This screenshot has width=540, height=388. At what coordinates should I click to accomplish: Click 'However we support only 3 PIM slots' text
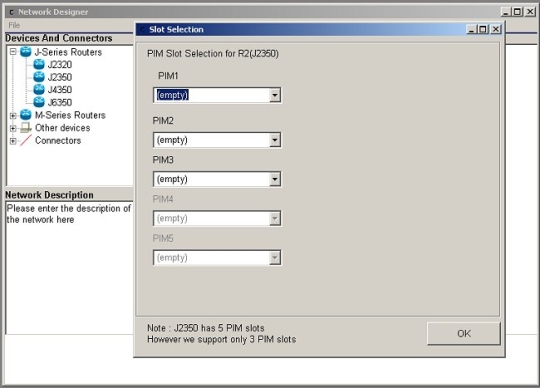[221, 339]
